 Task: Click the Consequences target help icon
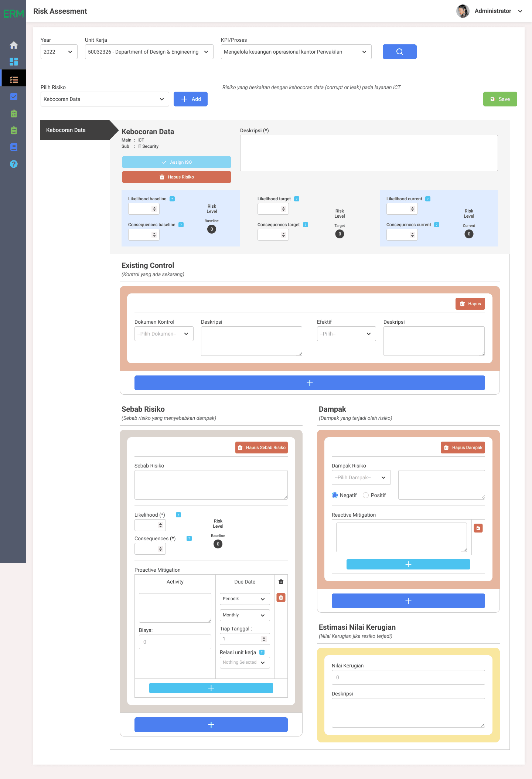coord(306,225)
